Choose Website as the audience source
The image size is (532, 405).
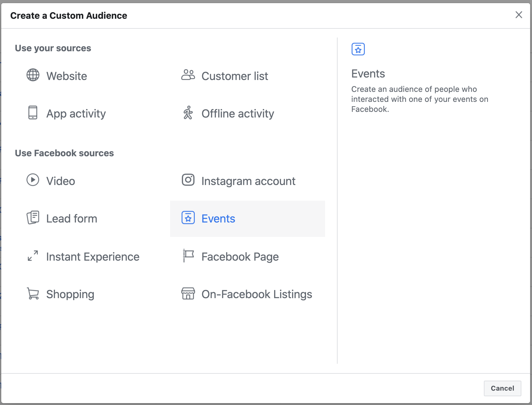[x=93, y=76]
